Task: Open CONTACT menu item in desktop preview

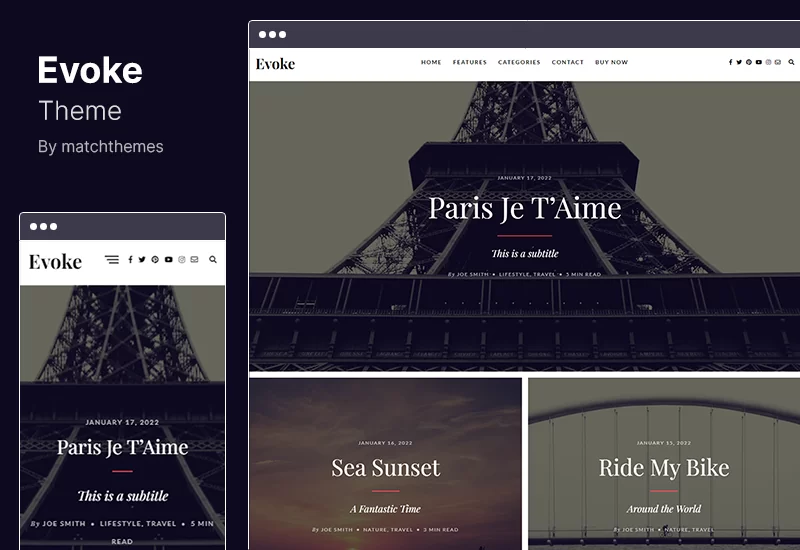Action: [567, 62]
